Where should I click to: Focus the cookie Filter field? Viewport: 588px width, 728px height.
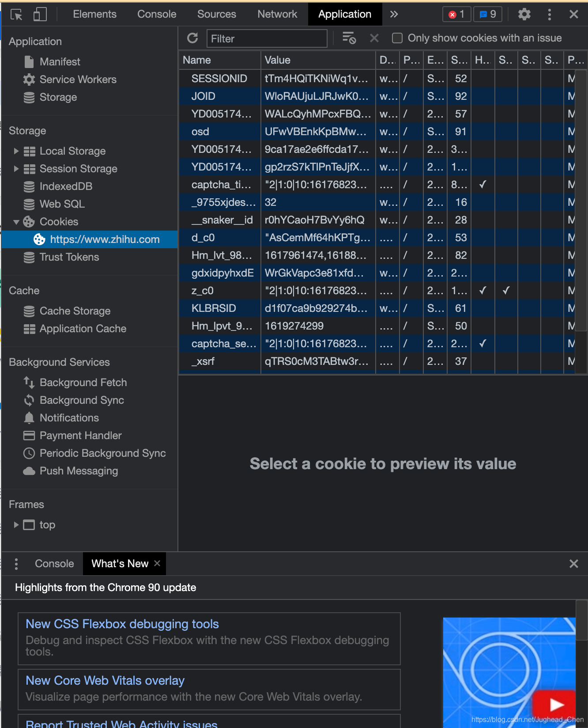point(267,38)
